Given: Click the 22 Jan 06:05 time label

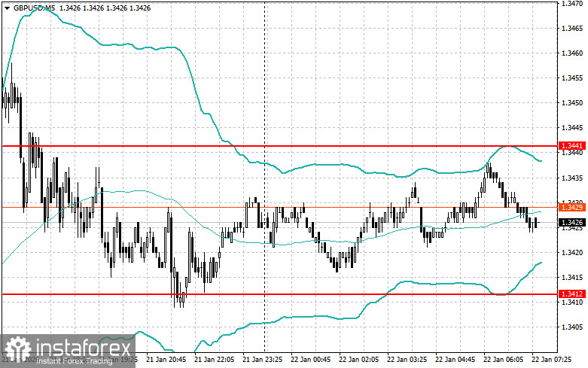Looking at the screenshot, I should (x=503, y=360).
